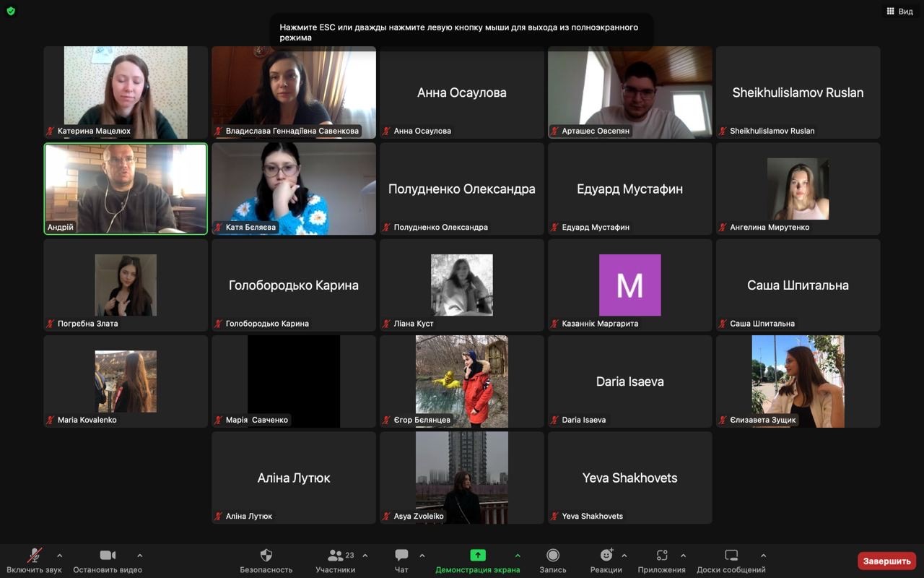Click muted mic icon beside Катерина Мацелюх

pyautogui.click(x=51, y=131)
